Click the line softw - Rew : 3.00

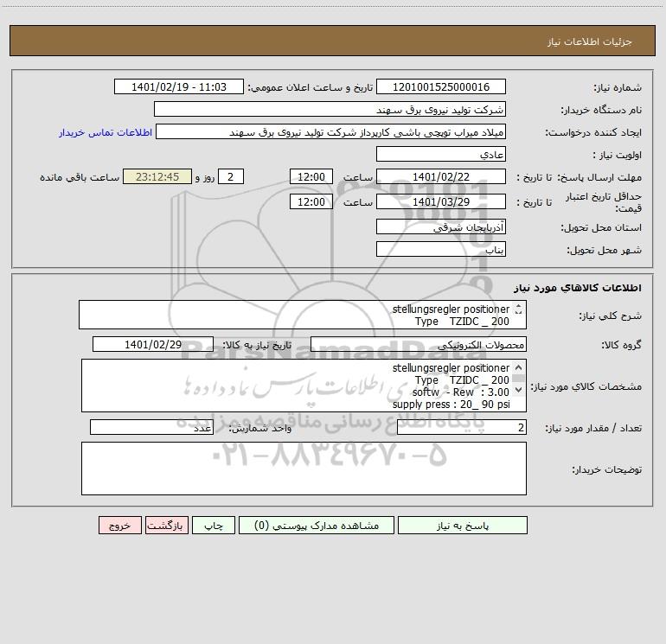pyautogui.click(x=460, y=392)
